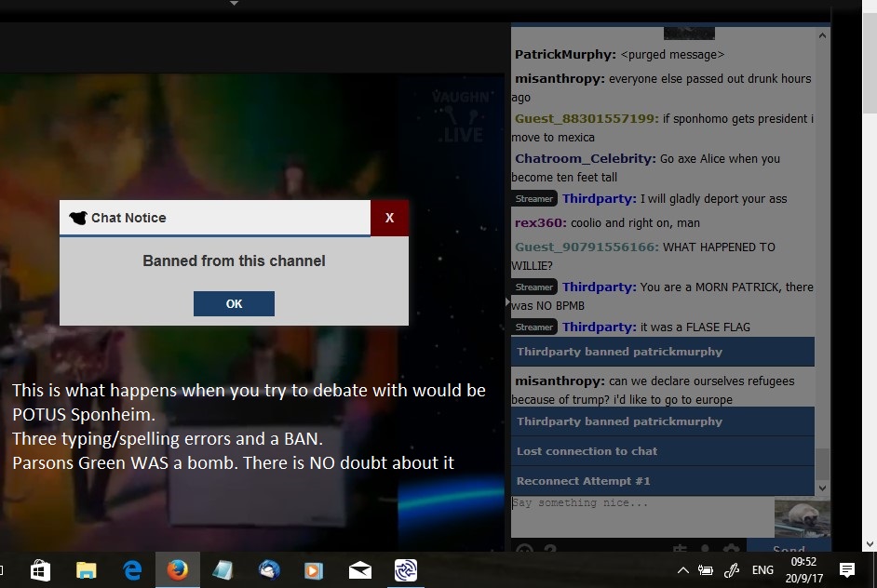Screen dimensions: 877x588
Task: Close the Chat Notice dialog with X
Action: pyautogui.click(x=389, y=218)
